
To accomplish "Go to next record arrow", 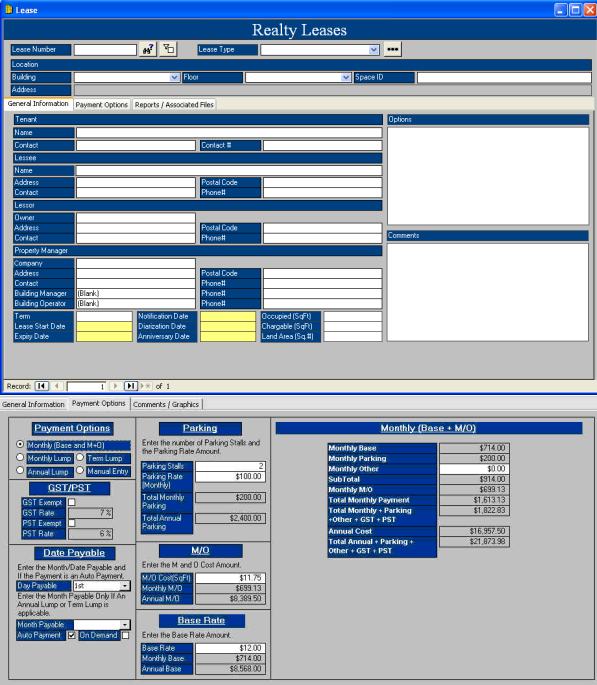I will point(115,386).
